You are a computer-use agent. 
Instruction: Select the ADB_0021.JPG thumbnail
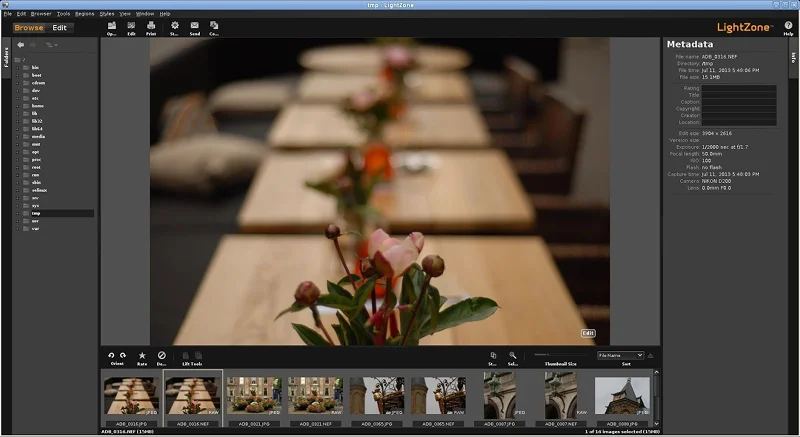(253, 395)
